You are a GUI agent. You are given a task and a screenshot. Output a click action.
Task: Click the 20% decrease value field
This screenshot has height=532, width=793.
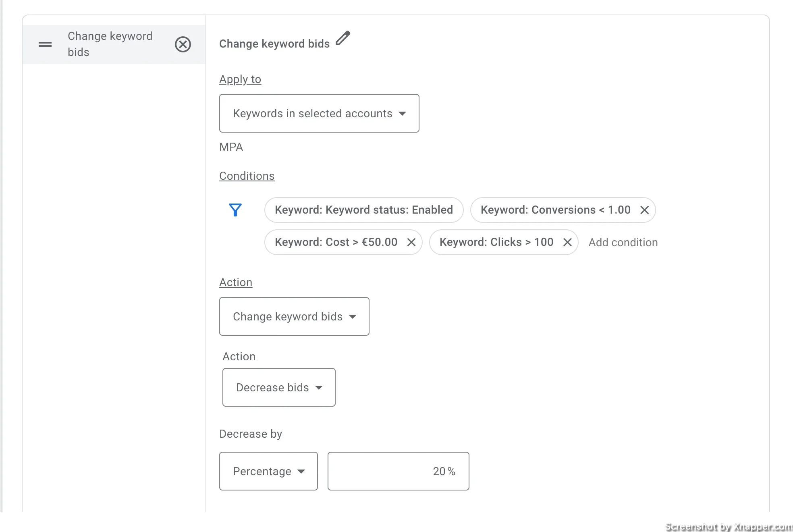(x=399, y=471)
